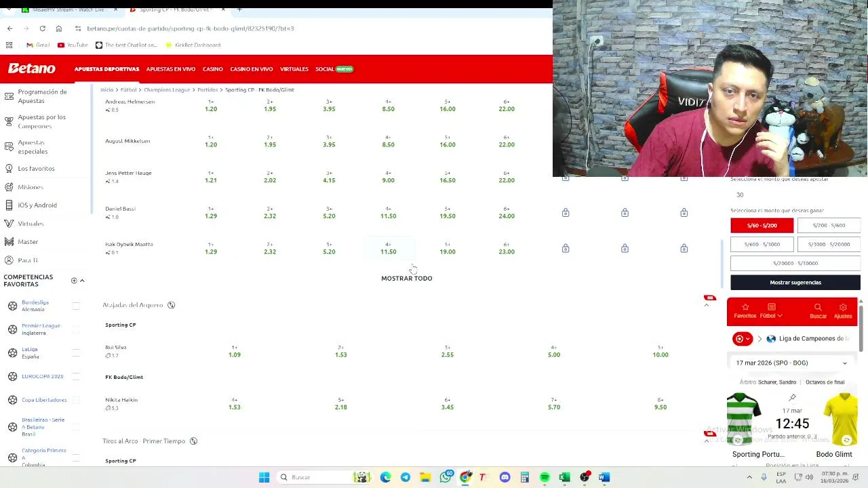This screenshot has height=488, width=868.
Task: Open the Casino en Vivo tab
Action: [251, 69]
